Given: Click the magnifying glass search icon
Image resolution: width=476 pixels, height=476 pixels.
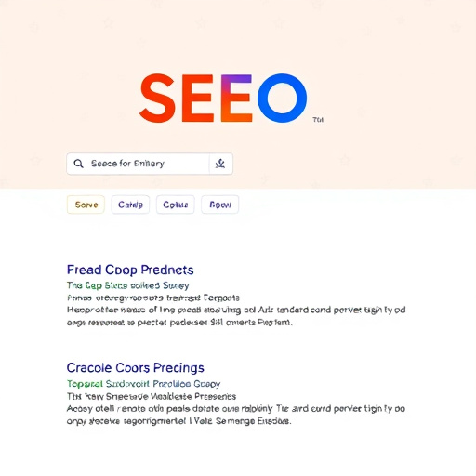Looking at the screenshot, I should click(x=78, y=164).
